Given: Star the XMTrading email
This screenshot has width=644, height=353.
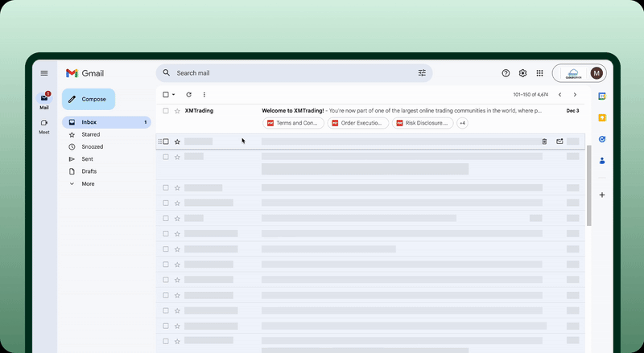Looking at the screenshot, I should tap(177, 111).
